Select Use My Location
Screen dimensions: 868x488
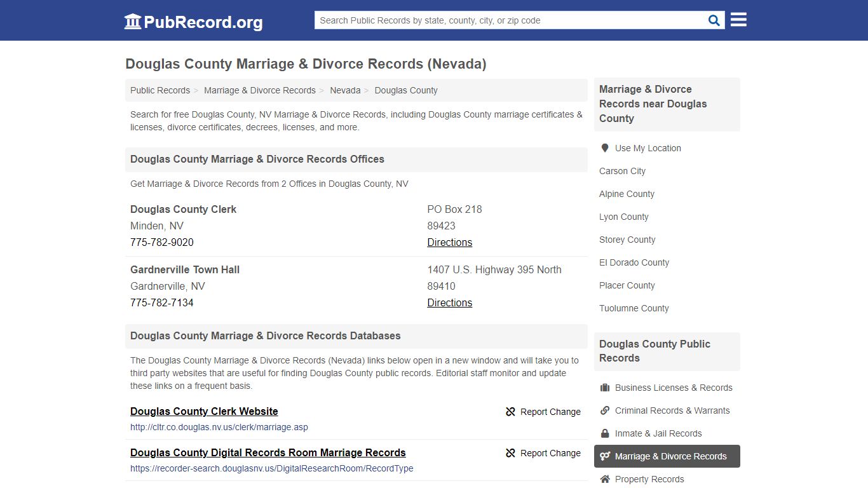[648, 148]
